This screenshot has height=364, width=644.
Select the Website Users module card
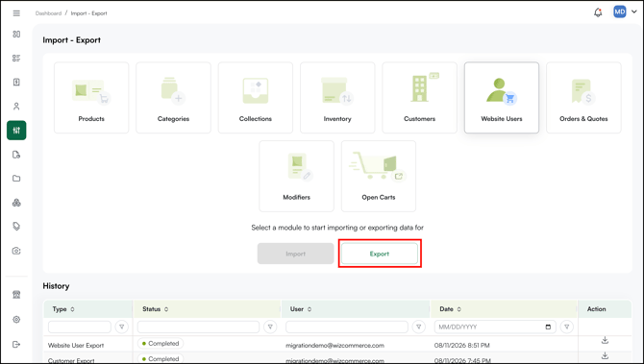502,98
